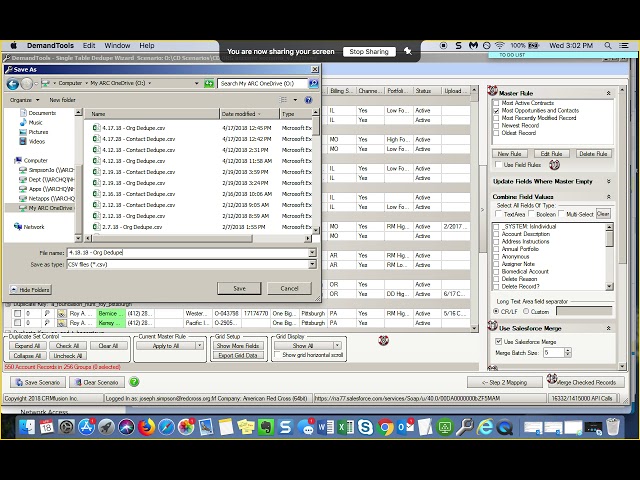This screenshot has width=640, height=480.
Task: Open the Apple menu
Action: pos(13,45)
